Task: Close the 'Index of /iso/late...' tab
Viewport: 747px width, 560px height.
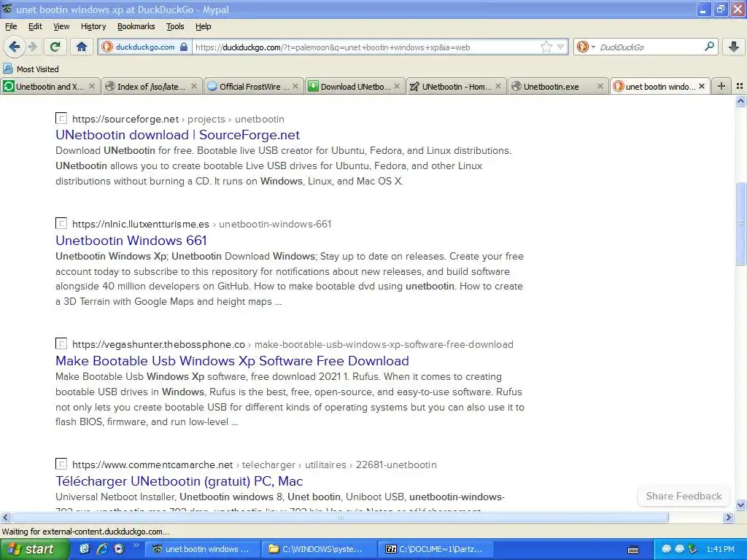Action: pyautogui.click(x=194, y=86)
